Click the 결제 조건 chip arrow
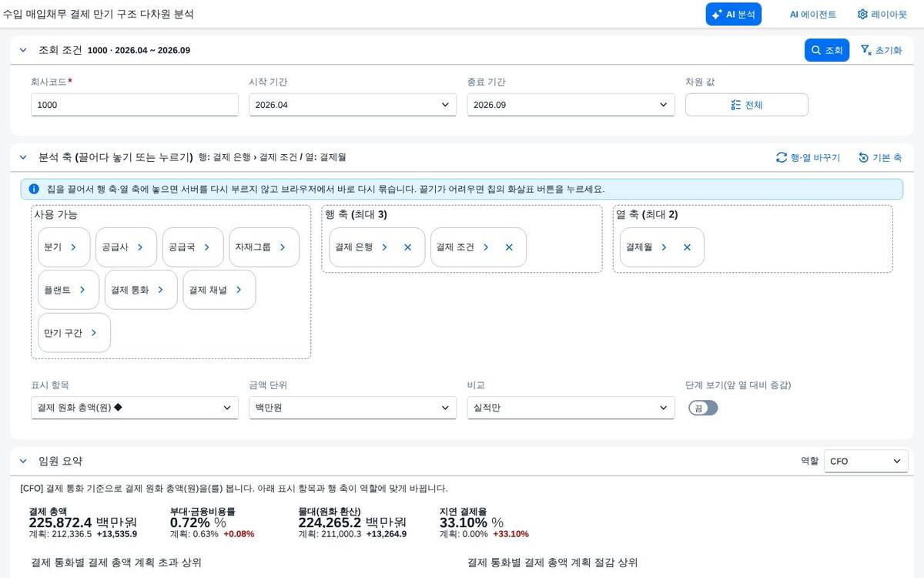The height and width of the screenshot is (578, 924). (486, 247)
